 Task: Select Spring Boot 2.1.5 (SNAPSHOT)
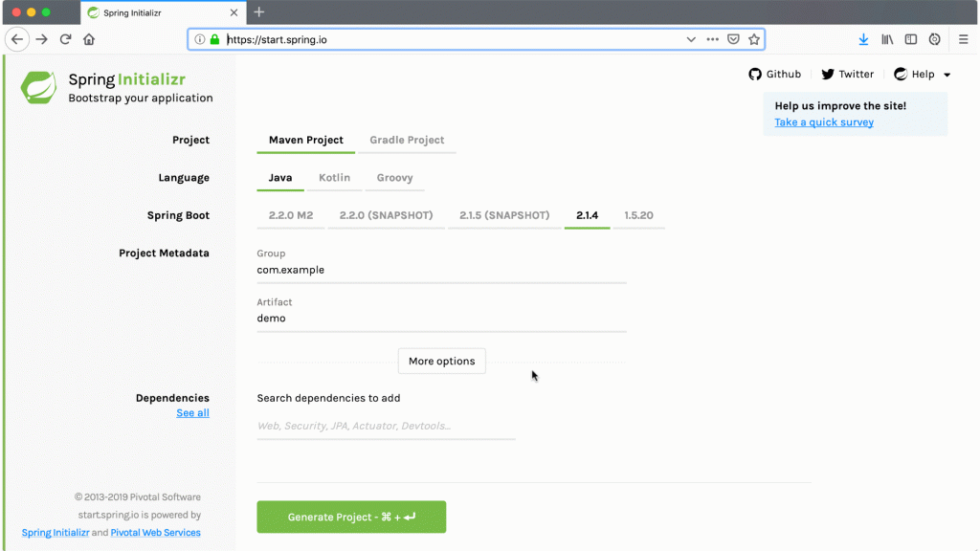[x=504, y=215]
